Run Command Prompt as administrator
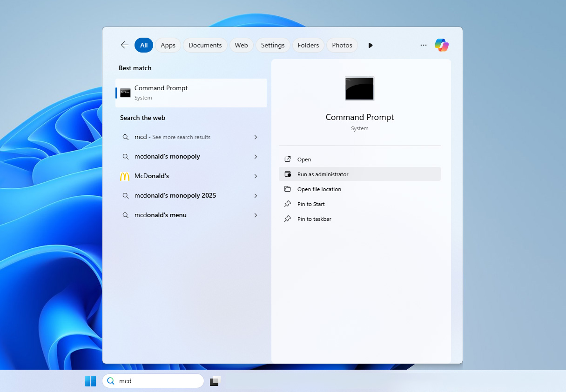Viewport: 566px width, 392px height. coord(323,174)
